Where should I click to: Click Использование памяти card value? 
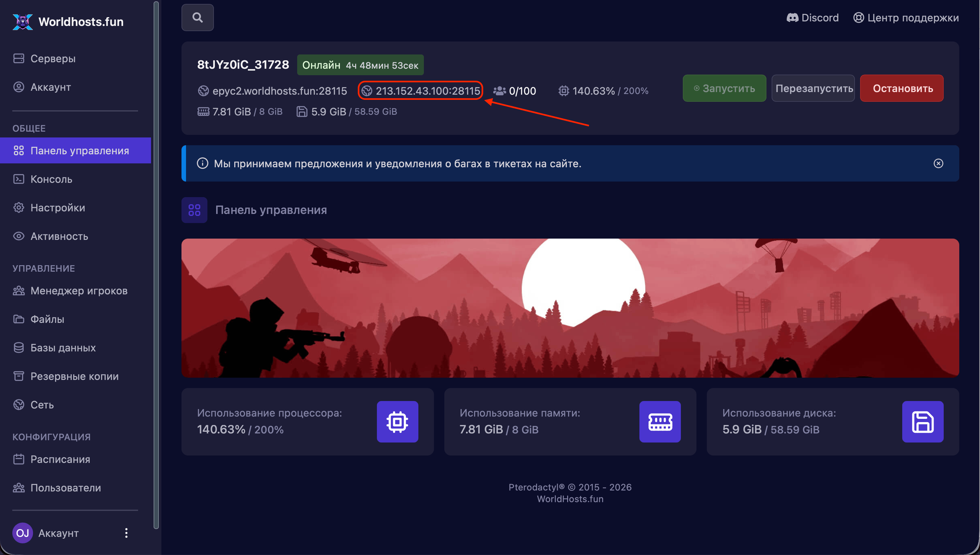499,430
